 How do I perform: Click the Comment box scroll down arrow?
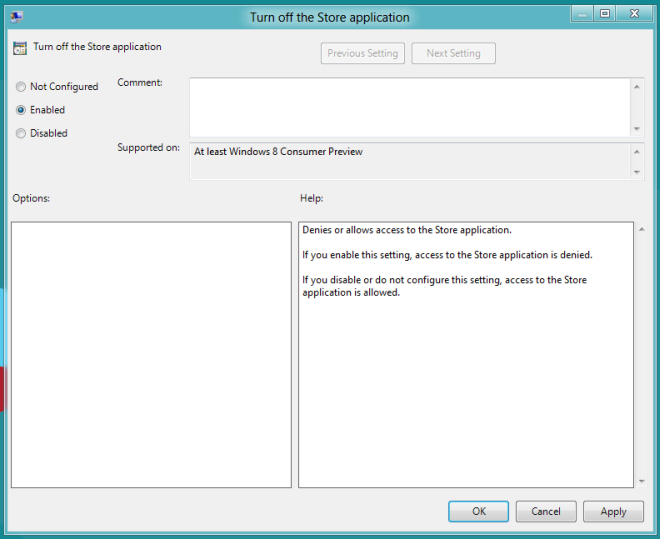pos(637,129)
